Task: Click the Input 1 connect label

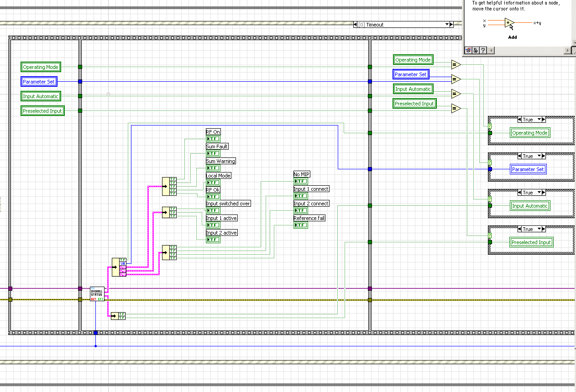Action: pos(311,189)
